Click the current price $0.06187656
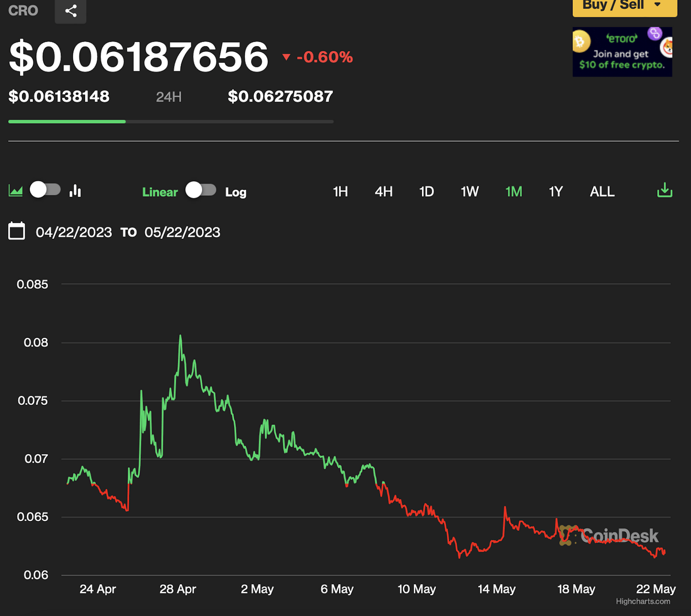691x616 pixels. click(x=139, y=57)
